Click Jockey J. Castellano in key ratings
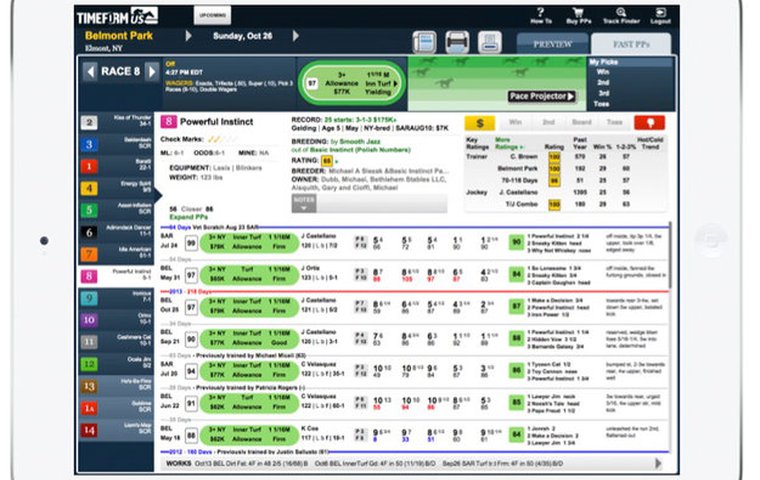The image size is (760, 480). pos(518,192)
